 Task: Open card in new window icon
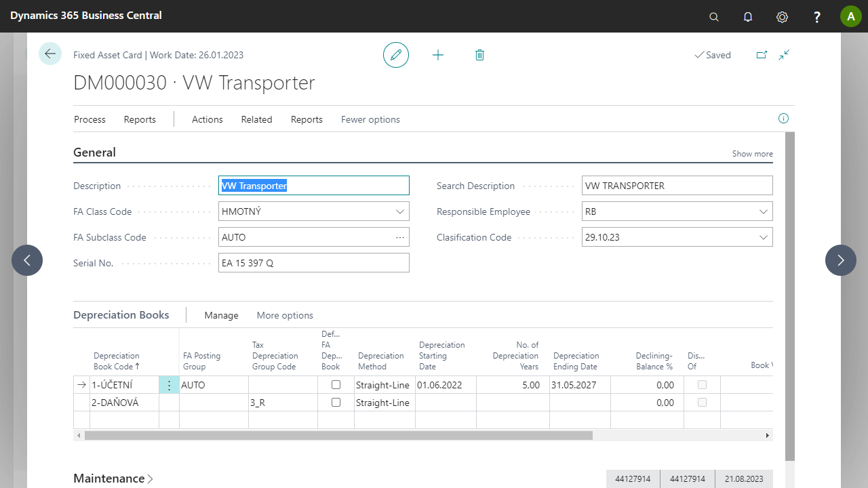(x=762, y=55)
